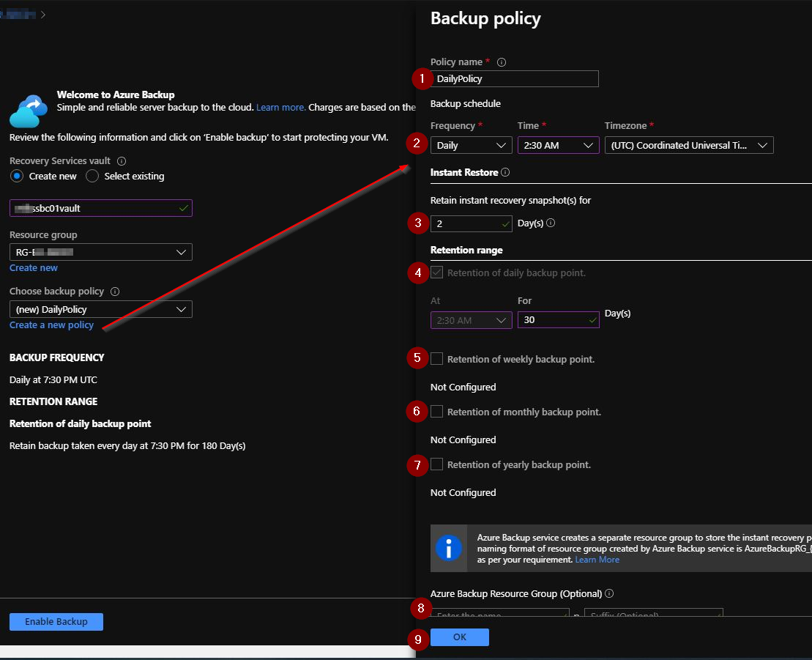Image resolution: width=812 pixels, height=660 pixels.
Task: Choose the 'Create new' vault radio button
Action: [x=17, y=177]
